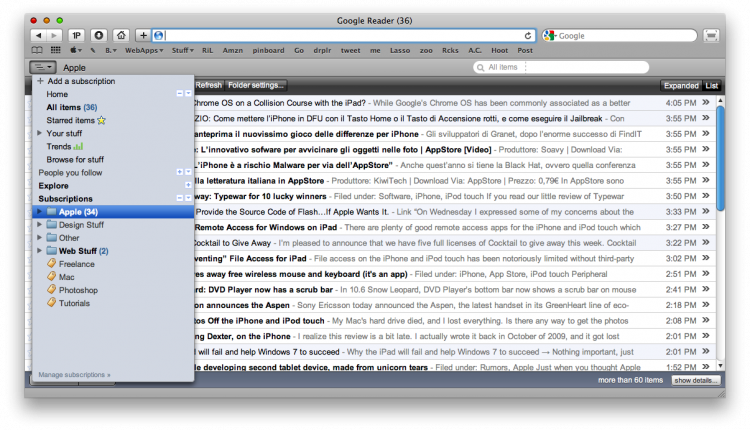
Task: Collapse the Subscriptions section minus toggle
Action: (180, 198)
